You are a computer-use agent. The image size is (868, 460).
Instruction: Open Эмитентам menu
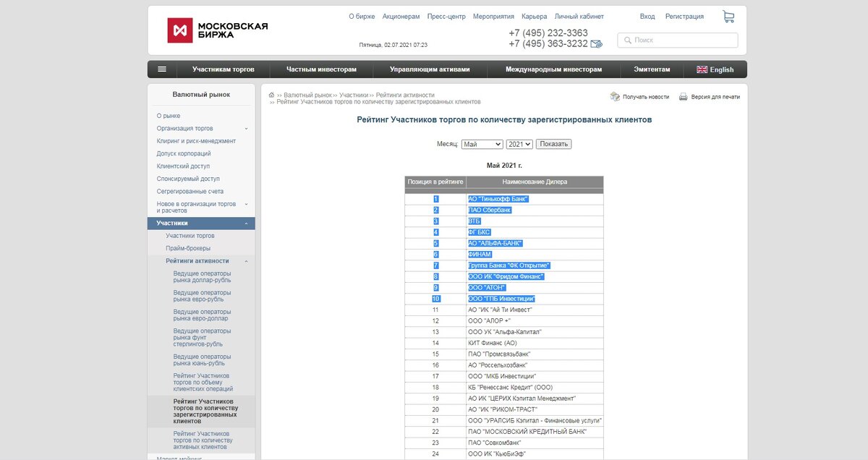652,69
